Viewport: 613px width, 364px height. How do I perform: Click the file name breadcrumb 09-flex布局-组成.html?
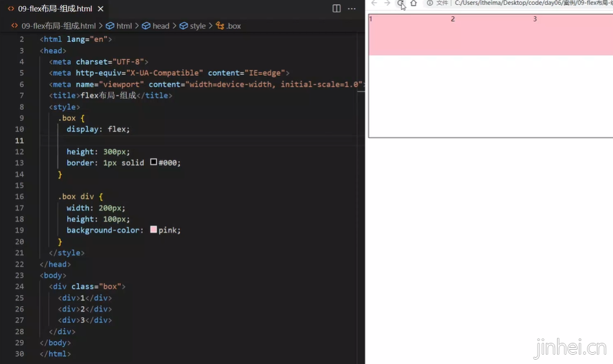click(58, 26)
